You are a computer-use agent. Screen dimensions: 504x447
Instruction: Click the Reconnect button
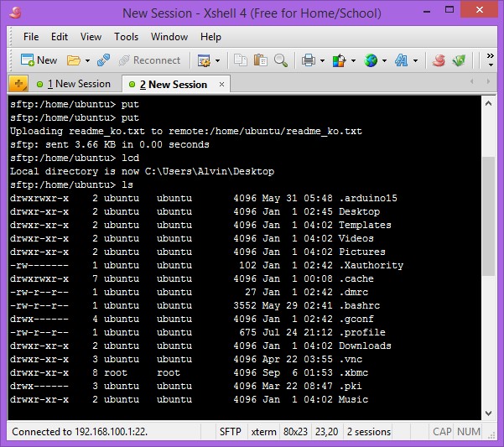(x=149, y=60)
